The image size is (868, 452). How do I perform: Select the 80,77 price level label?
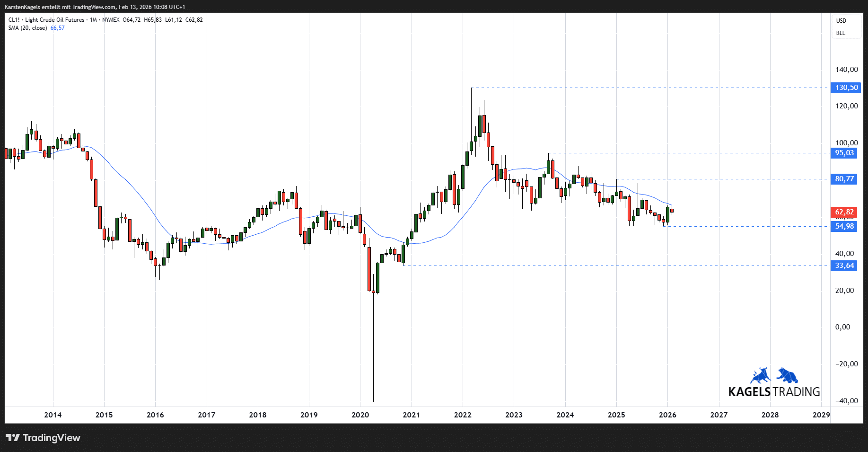[x=844, y=179]
